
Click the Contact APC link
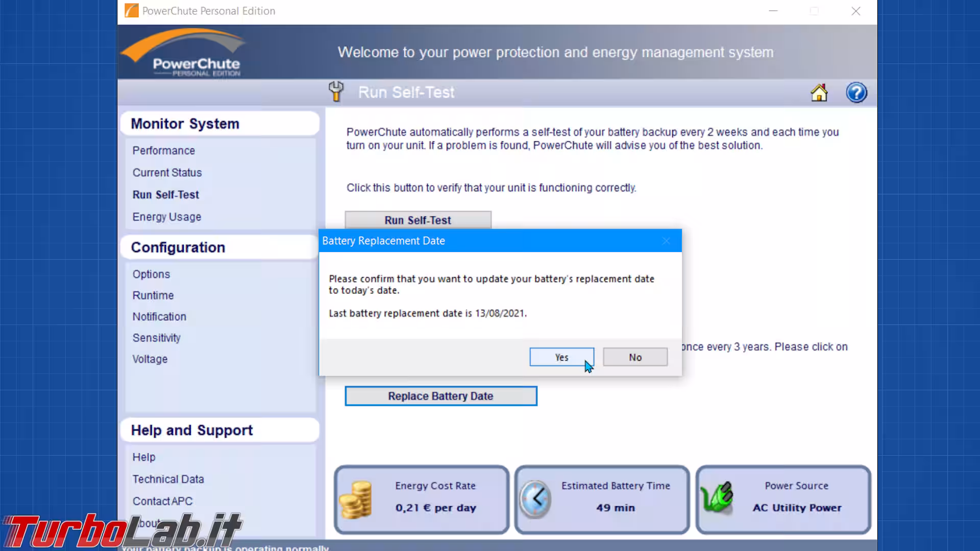(x=162, y=501)
